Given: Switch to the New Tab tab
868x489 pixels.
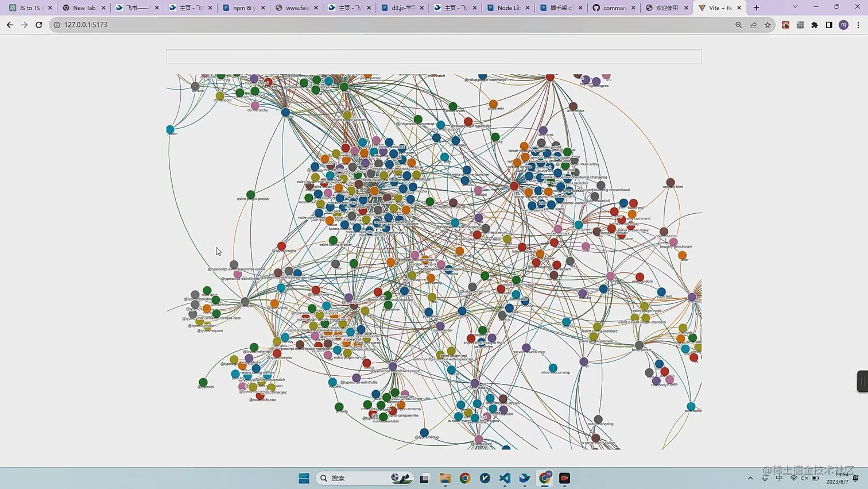Looking at the screenshot, I should pyautogui.click(x=84, y=8).
